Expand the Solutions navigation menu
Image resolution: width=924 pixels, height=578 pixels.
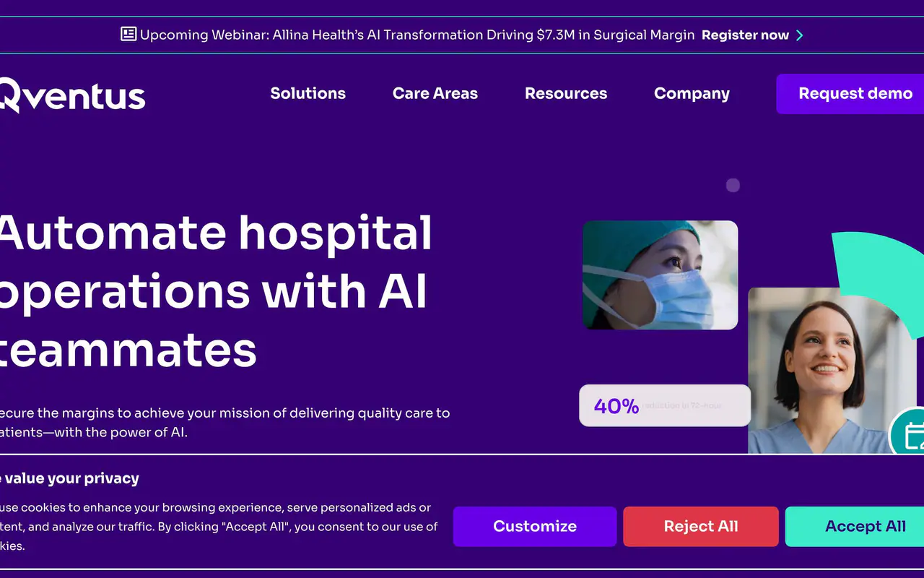(308, 93)
